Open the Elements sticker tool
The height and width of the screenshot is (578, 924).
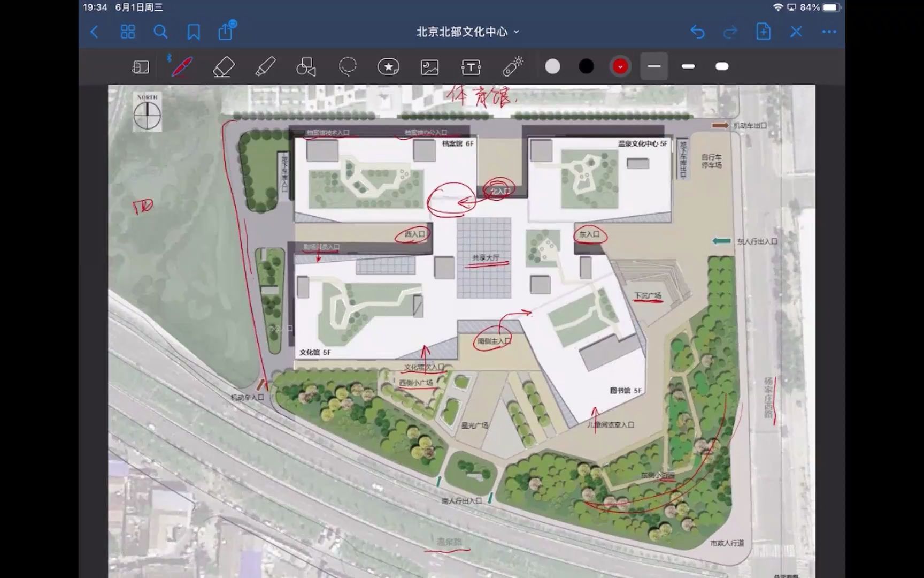pyautogui.click(x=389, y=67)
